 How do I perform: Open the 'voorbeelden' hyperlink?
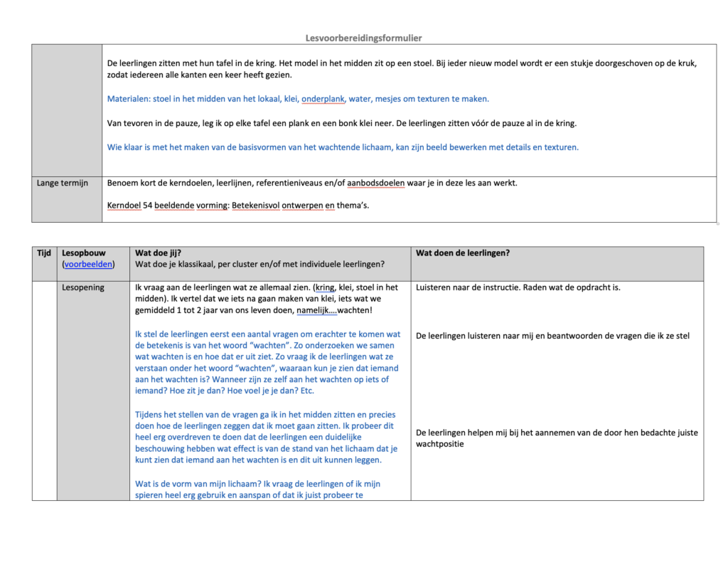(87, 264)
